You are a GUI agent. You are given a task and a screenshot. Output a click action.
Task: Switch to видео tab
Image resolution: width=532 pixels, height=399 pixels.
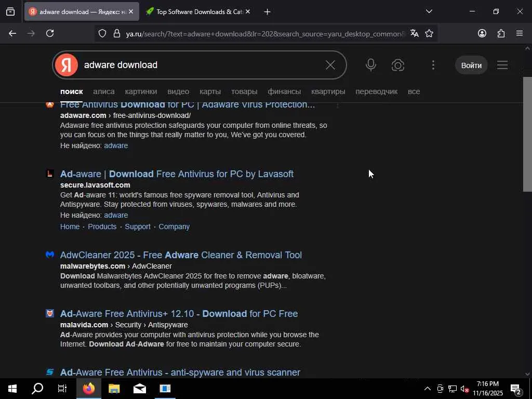(178, 91)
